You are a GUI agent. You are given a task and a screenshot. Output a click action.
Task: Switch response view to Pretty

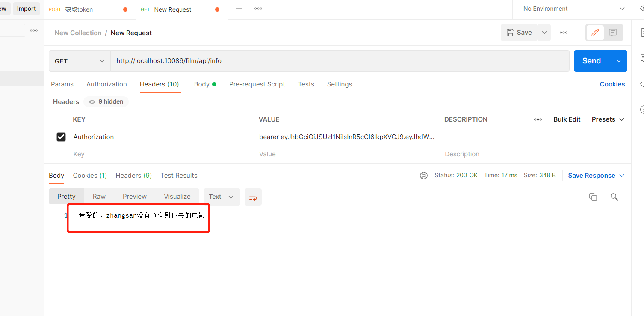coord(66,197)
